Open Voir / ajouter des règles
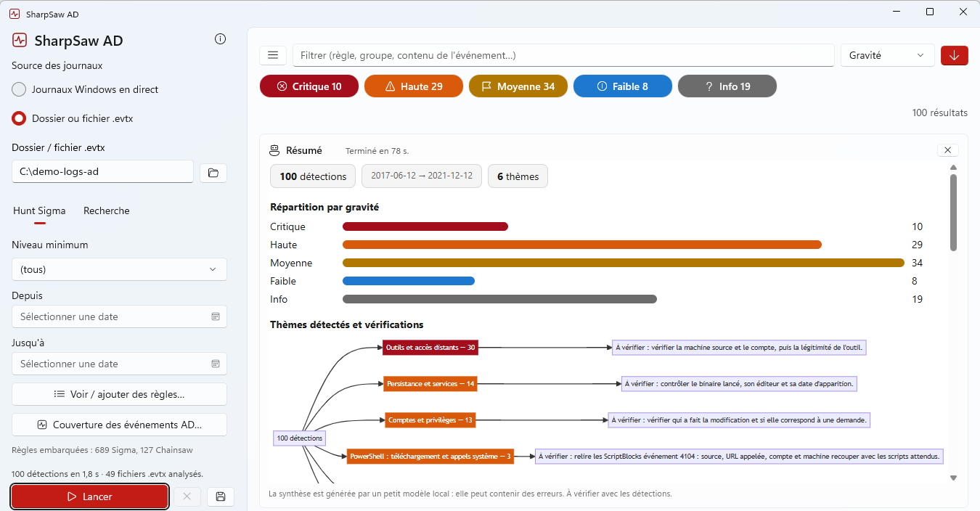This screenshot has height=511, width=980. pyautogui.click(x=119, y=394)
